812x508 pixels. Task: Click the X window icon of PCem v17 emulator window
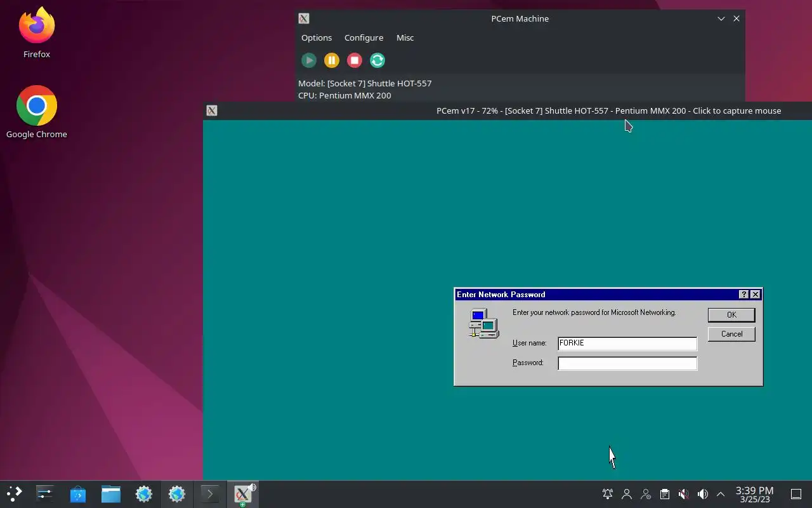(212, 110)
